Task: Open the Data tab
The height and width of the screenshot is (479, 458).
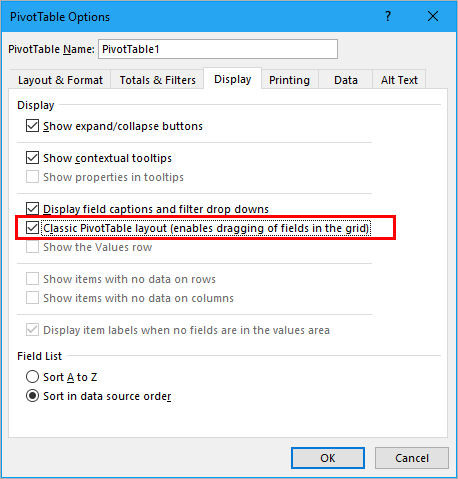Action: [346, 80]
